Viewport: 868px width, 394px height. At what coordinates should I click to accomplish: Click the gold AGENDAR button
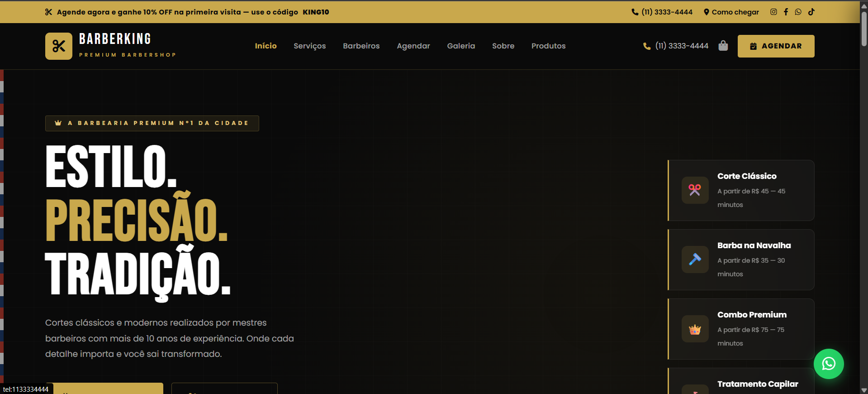(776, 46)
